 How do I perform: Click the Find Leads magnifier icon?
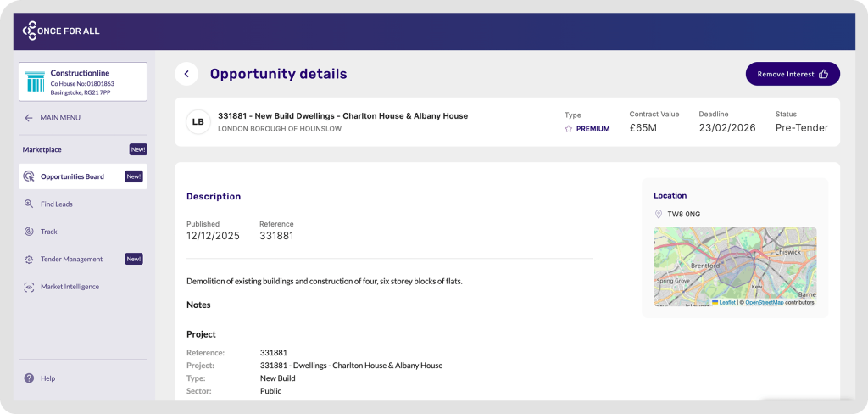[29, 204]
